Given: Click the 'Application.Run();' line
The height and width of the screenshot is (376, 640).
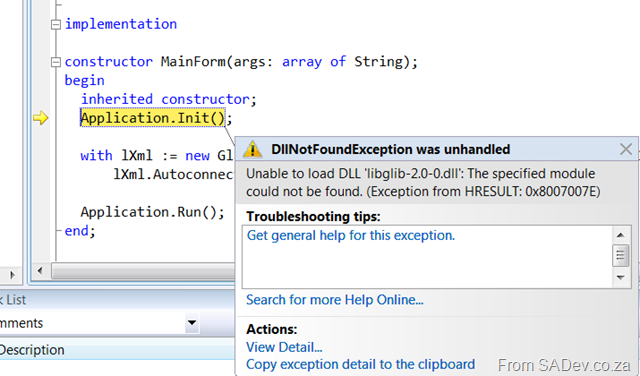Looking at the screenshot, I should [152, 212].
